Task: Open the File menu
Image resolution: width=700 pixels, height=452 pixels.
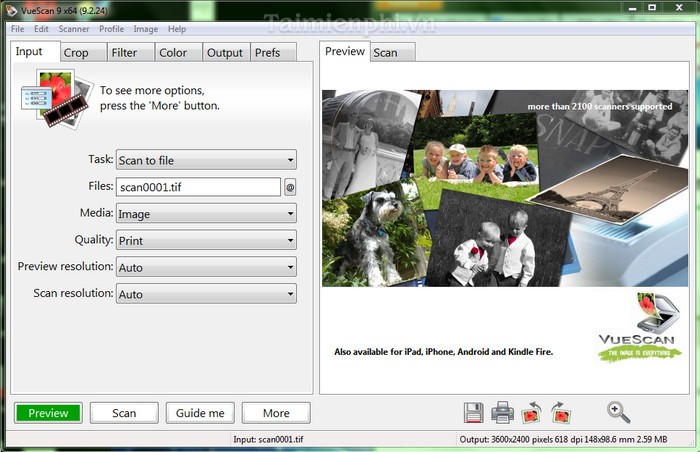Action: 17,29
